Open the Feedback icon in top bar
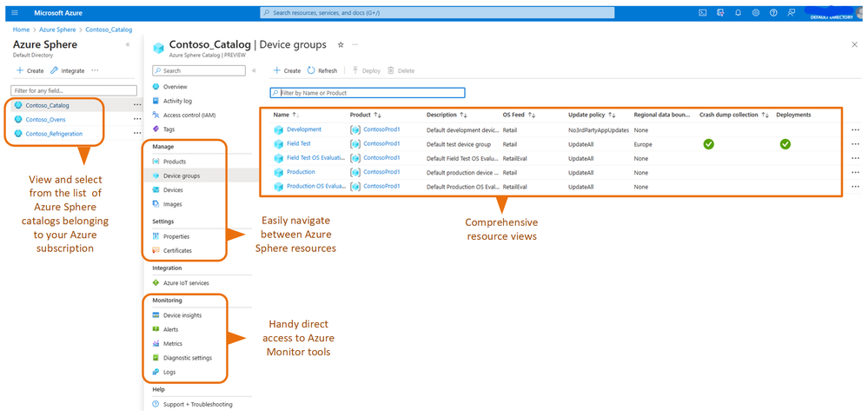868x417 pixels. coord(792,13)
